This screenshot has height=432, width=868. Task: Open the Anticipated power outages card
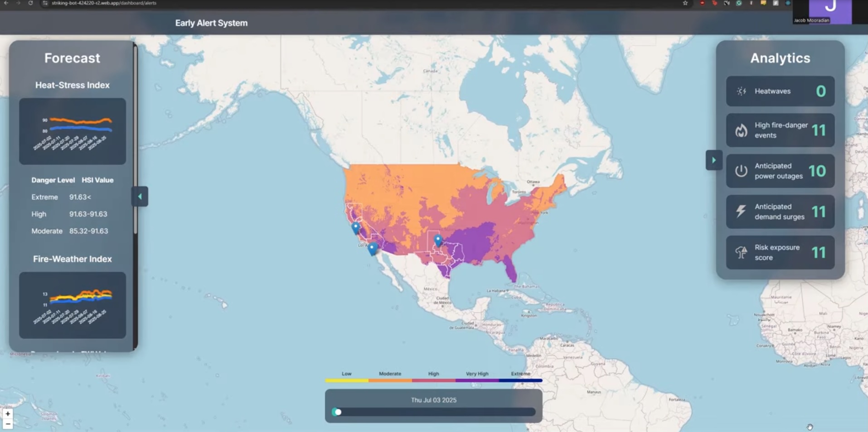point(780,171)
